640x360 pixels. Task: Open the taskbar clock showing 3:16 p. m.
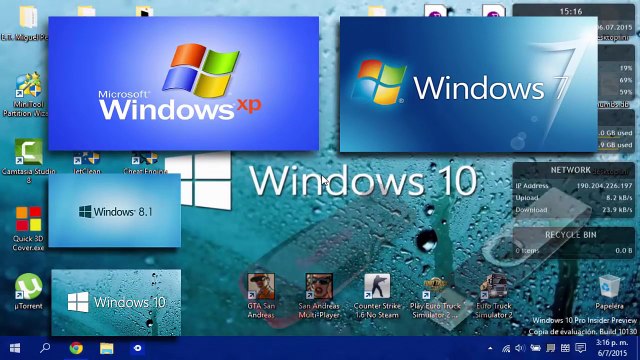tap(611, 348)
